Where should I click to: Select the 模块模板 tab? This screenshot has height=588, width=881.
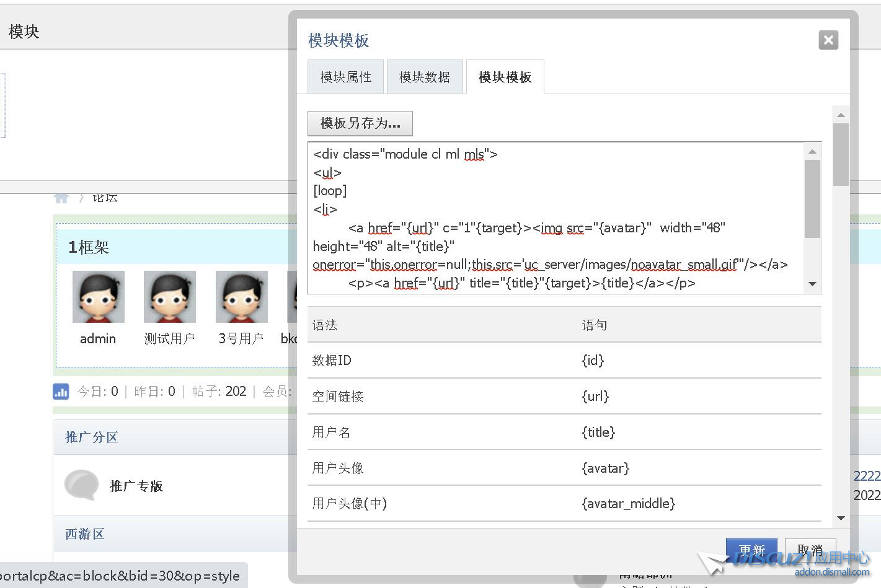point(505,77)
